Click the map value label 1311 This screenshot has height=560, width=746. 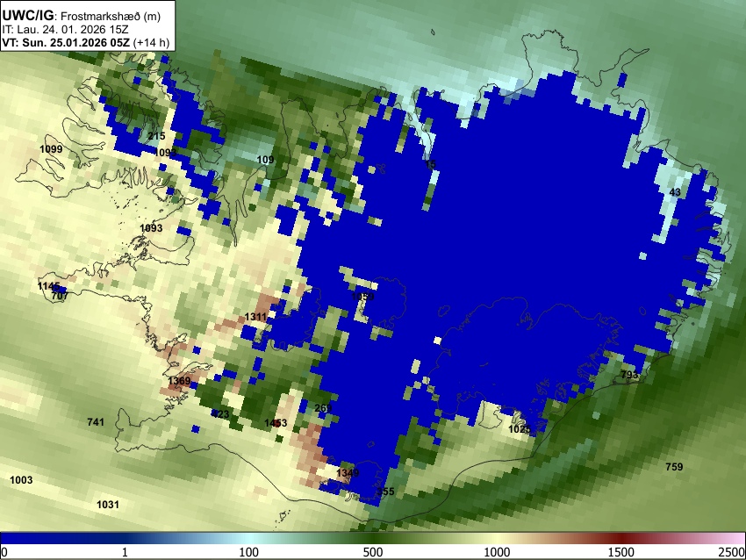coord(256,316)
